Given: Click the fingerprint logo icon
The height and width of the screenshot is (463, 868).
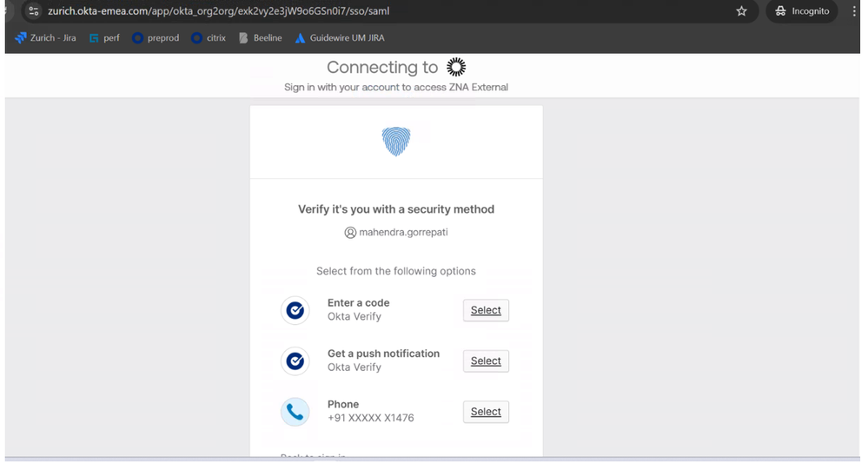Looking at the screenshot, I should pyautogui.click(x=396, y=142).
